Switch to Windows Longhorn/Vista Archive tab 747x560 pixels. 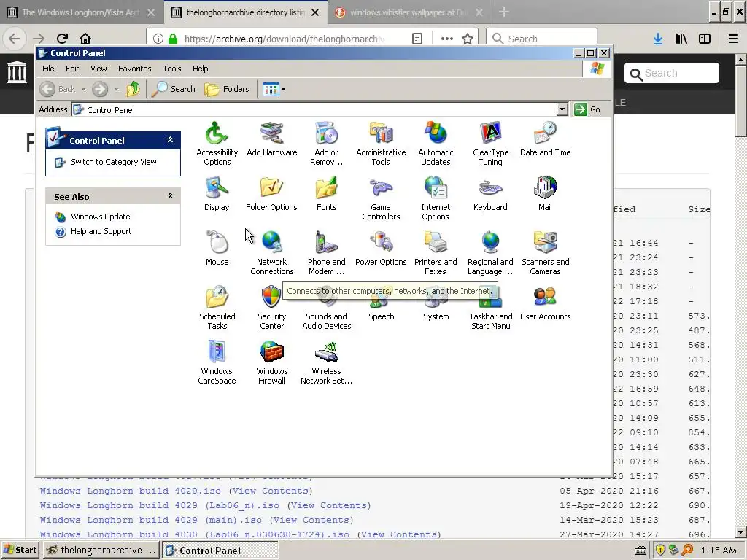[x=80, y=12]
